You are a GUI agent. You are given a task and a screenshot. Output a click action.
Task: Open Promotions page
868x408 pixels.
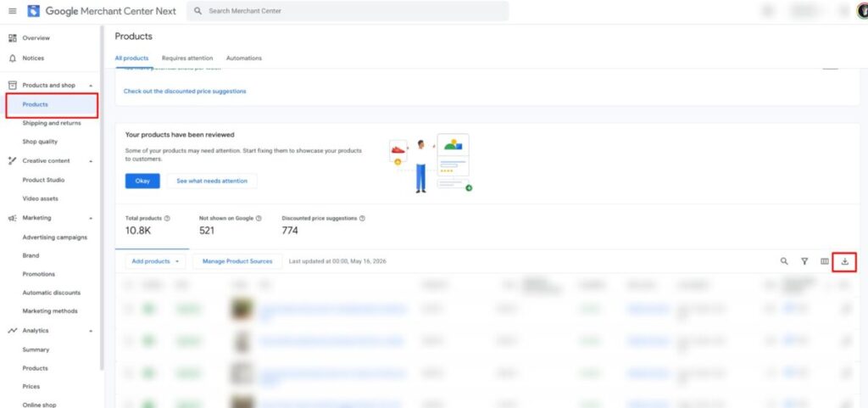pyautogui.click(x=39, y=274)
